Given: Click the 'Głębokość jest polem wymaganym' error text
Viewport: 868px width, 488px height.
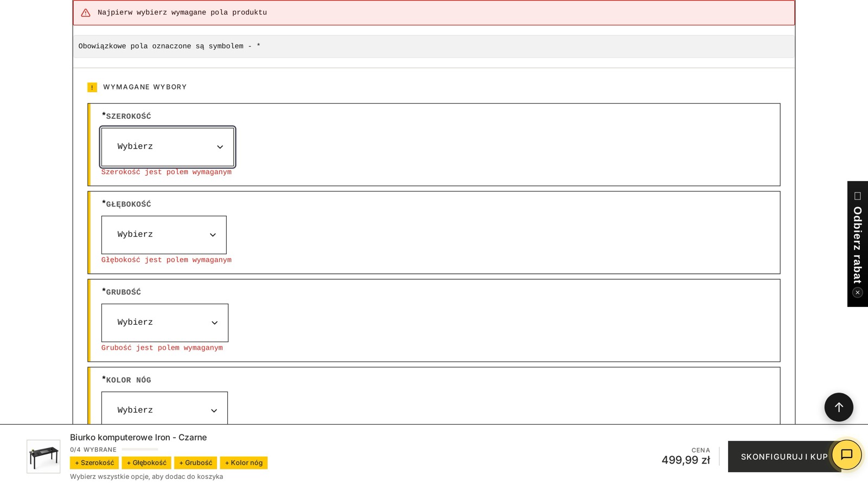Looking at the screenshot, I should [x=167, y=260].
